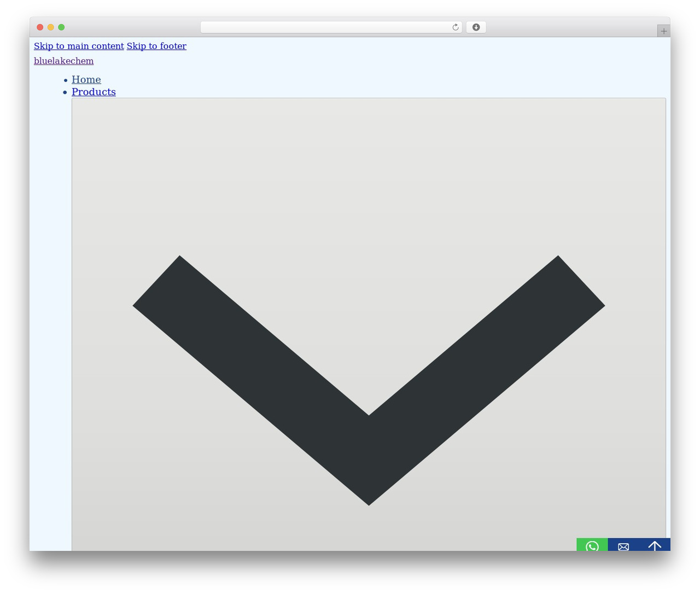This screenshot has width=700, height=593.
Task: Open the WhatsApp chat icon
Action: 592,545
